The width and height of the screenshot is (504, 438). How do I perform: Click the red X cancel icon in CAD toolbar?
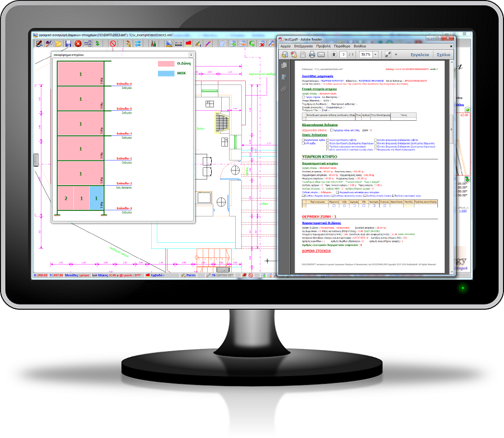tap(78, 43)
